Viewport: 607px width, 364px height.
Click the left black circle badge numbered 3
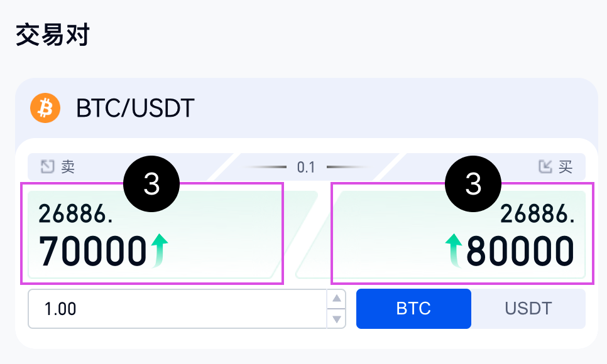click(x=152, y=185)
